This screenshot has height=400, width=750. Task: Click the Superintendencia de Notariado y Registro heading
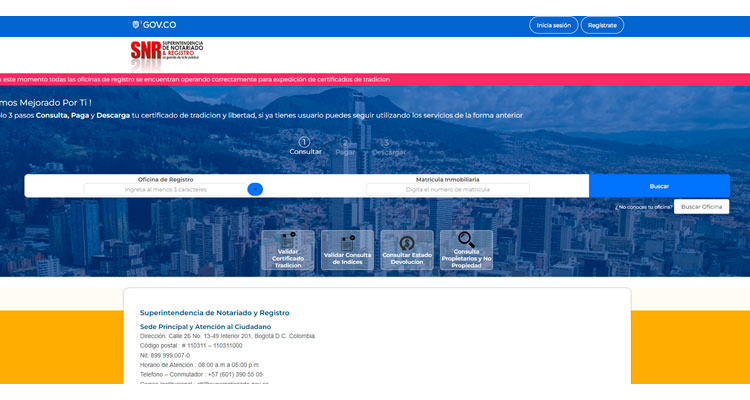(214, 313)
